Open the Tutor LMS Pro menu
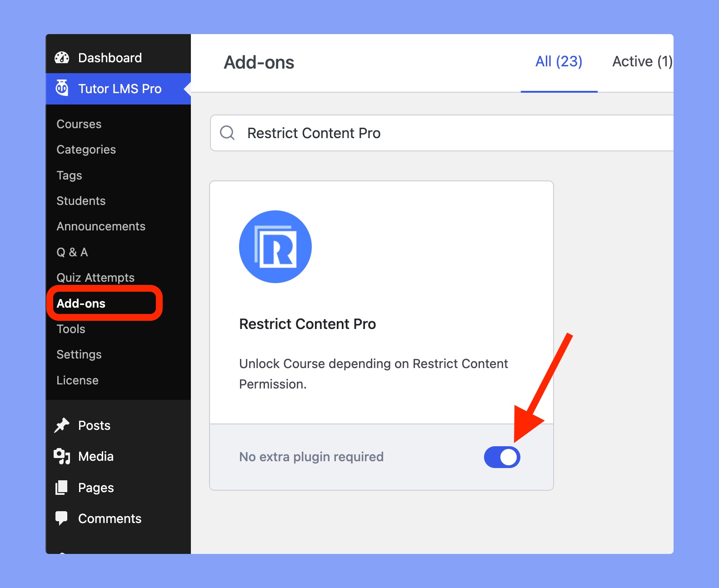This screenshot has height=588, width=719. point(118,89)
